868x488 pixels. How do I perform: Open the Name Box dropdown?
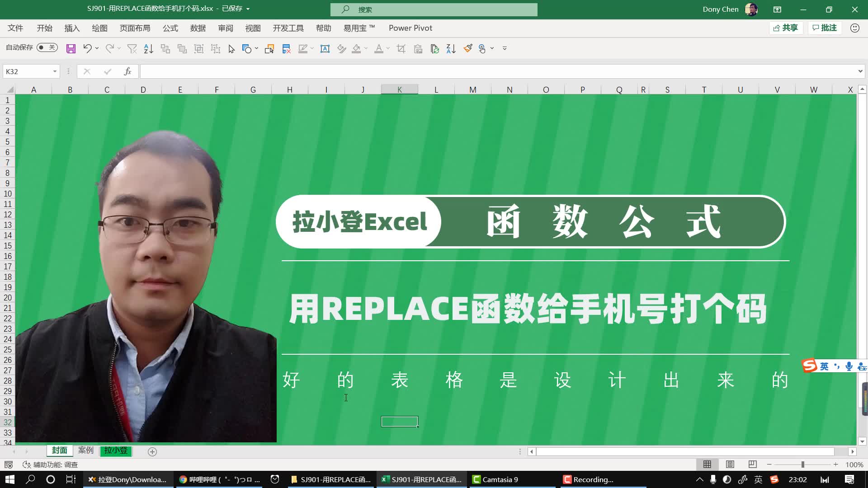55,71
